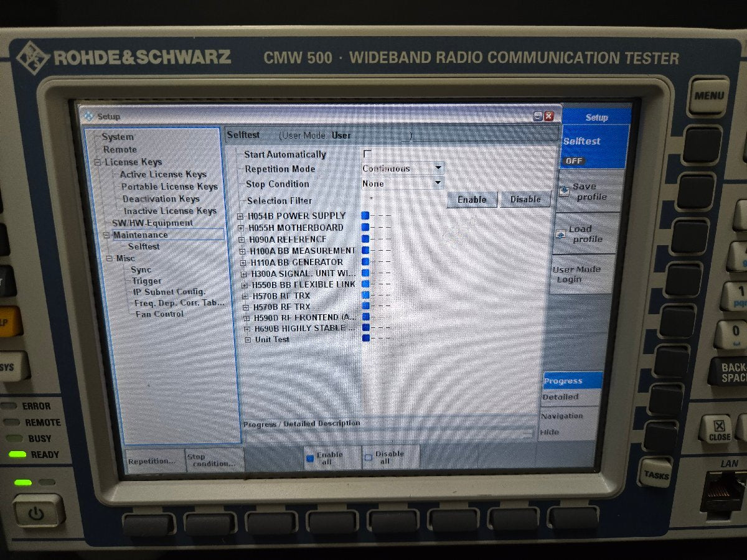Click the Load profile softkey
The image size is (747, 560).
[586, 234]
